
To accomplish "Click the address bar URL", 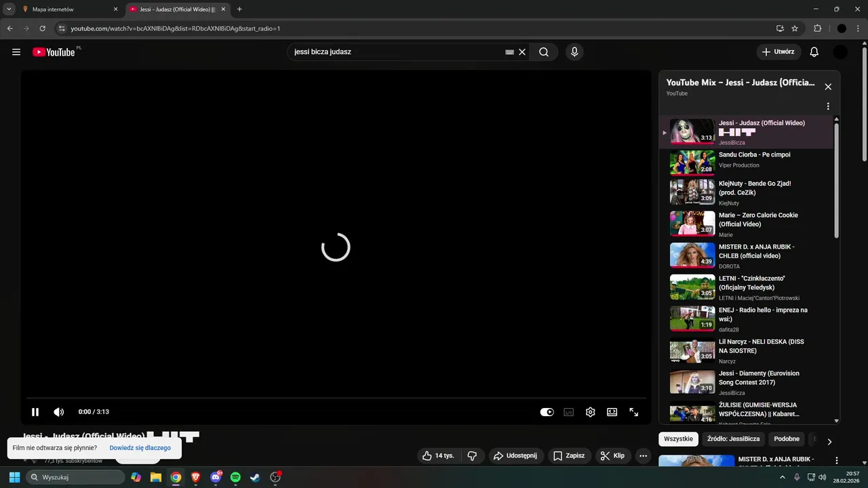I will (x=176, y=28).
